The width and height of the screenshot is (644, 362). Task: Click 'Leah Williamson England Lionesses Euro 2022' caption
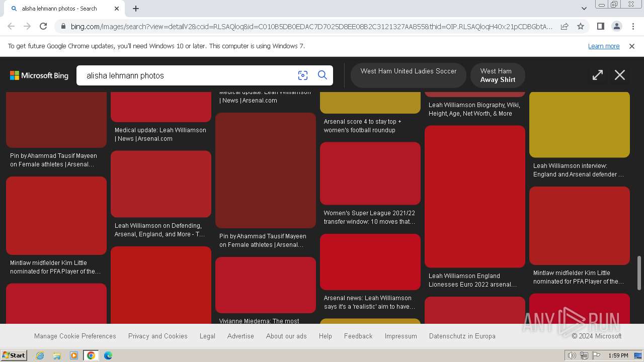point(473,280)
